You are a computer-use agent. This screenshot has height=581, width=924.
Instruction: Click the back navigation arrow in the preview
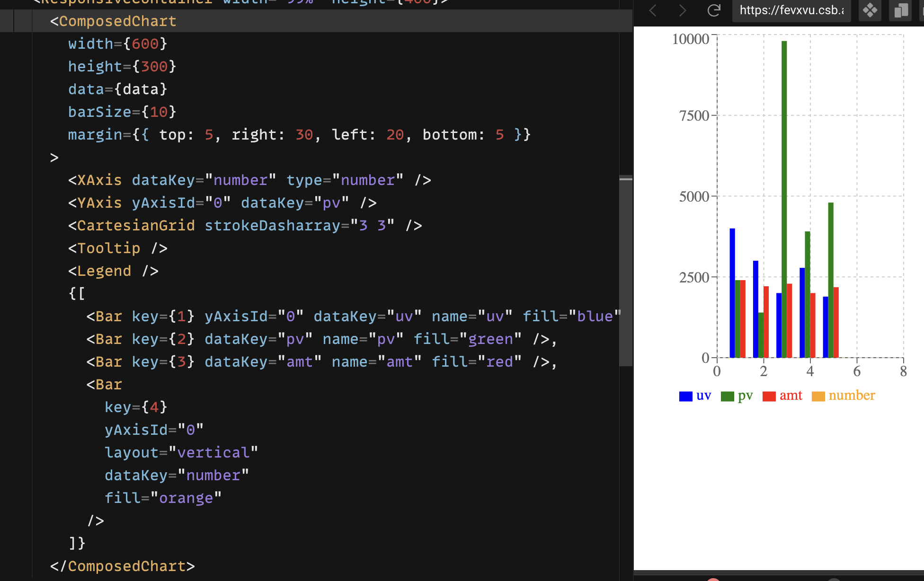tap(653, 10)
